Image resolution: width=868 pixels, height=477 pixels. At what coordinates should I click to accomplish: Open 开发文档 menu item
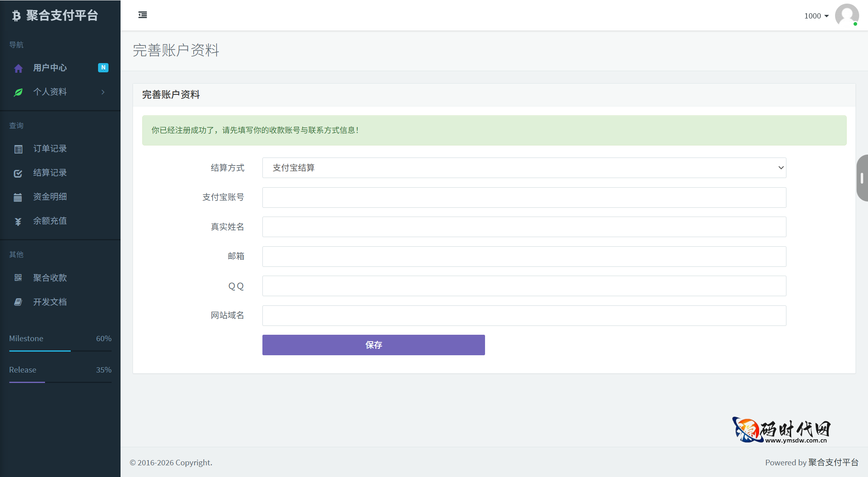click(x=50, y=302)
